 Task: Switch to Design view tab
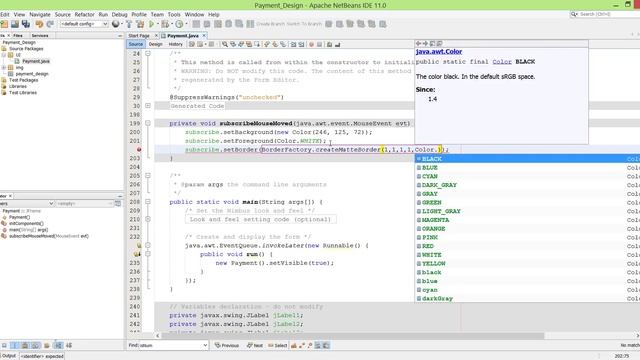click(155, 44)
